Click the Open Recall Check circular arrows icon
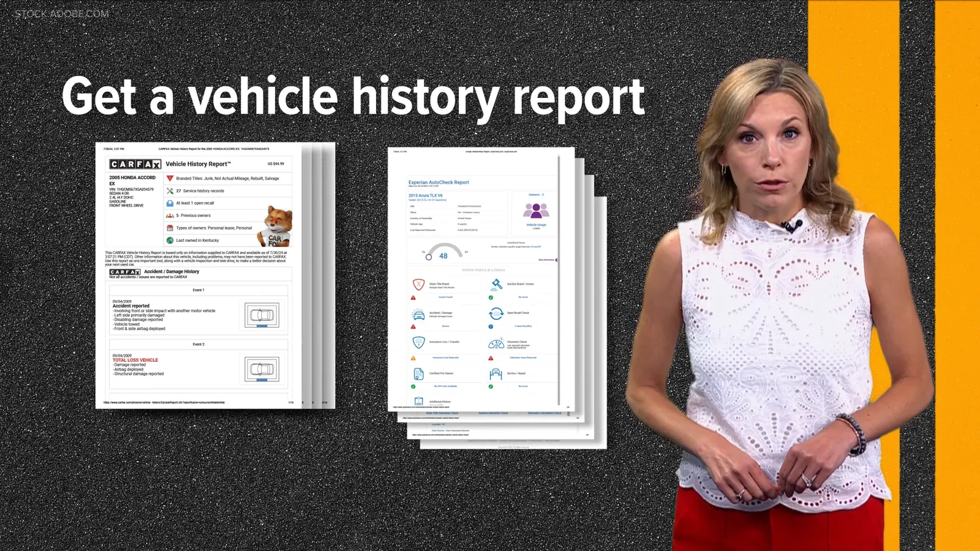 (x=496, y=313)
